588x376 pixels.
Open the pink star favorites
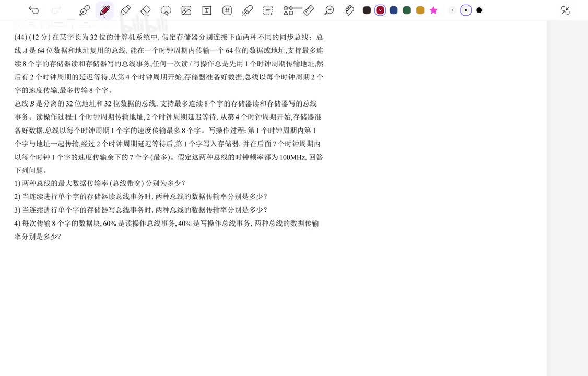tap(433, 10)
